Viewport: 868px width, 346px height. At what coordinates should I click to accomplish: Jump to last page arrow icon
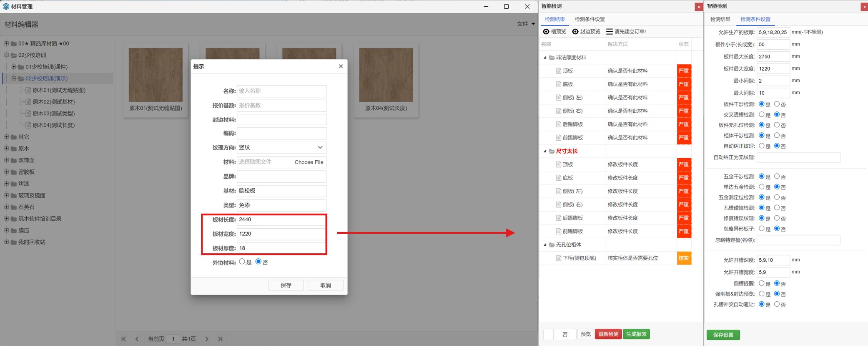[220, 339]
